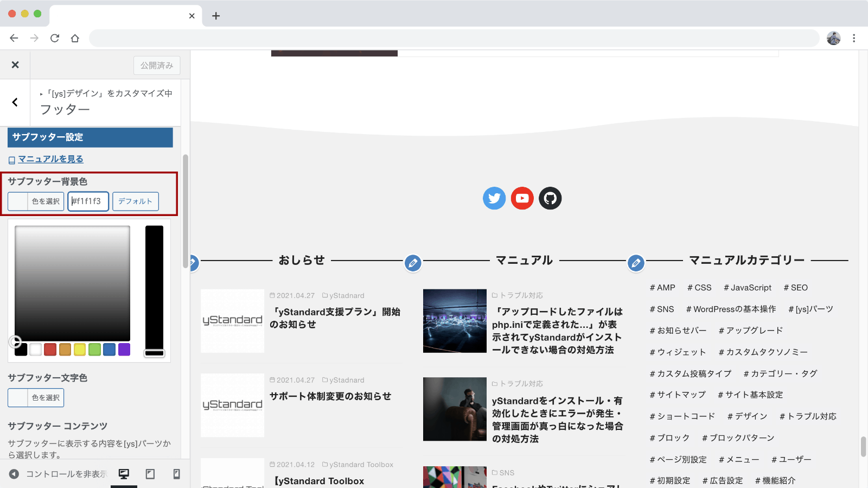Open the # WordPressの基本操作 category tag
This screenshot has height=488, width=868.
(x=731, y=309)
